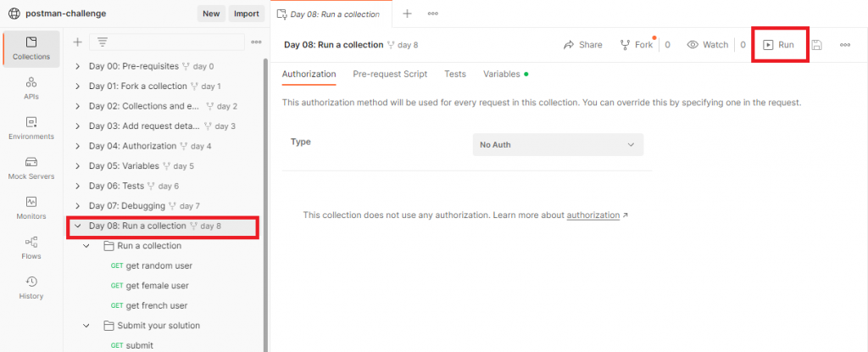Open the Flows sidebar section
This screenshot has height=352, width=868.
(31, 249)
